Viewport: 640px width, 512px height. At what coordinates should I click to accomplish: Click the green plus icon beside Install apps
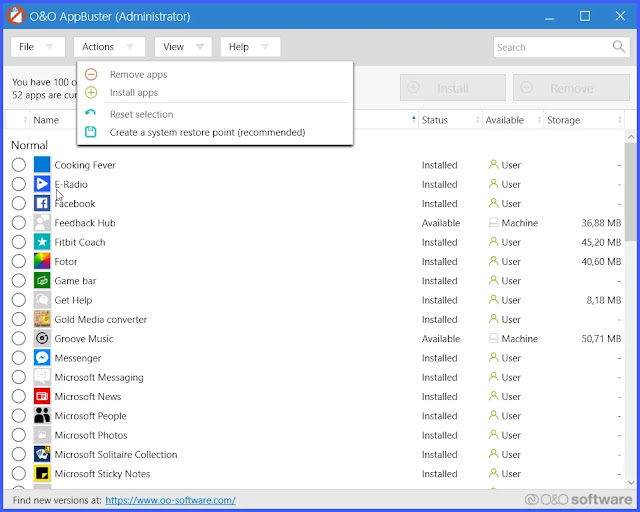pyautogui.click(x=91, y=92)
